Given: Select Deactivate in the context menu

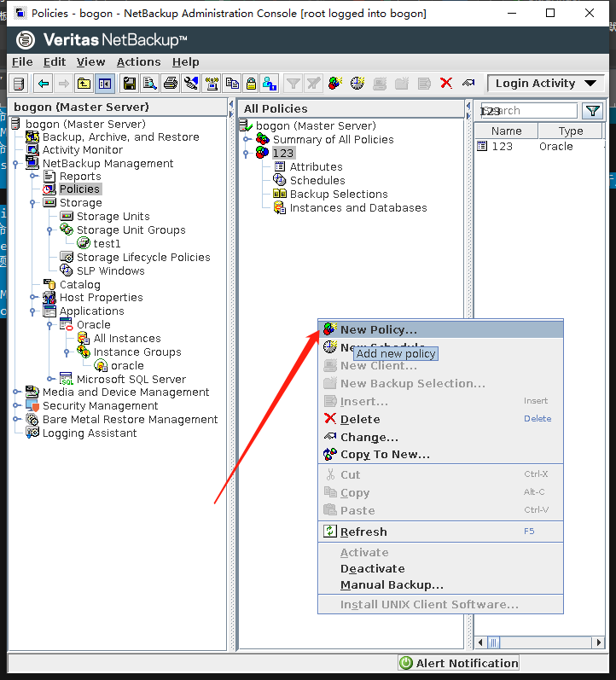Looking at the screenshot, I should click(441, 568).
